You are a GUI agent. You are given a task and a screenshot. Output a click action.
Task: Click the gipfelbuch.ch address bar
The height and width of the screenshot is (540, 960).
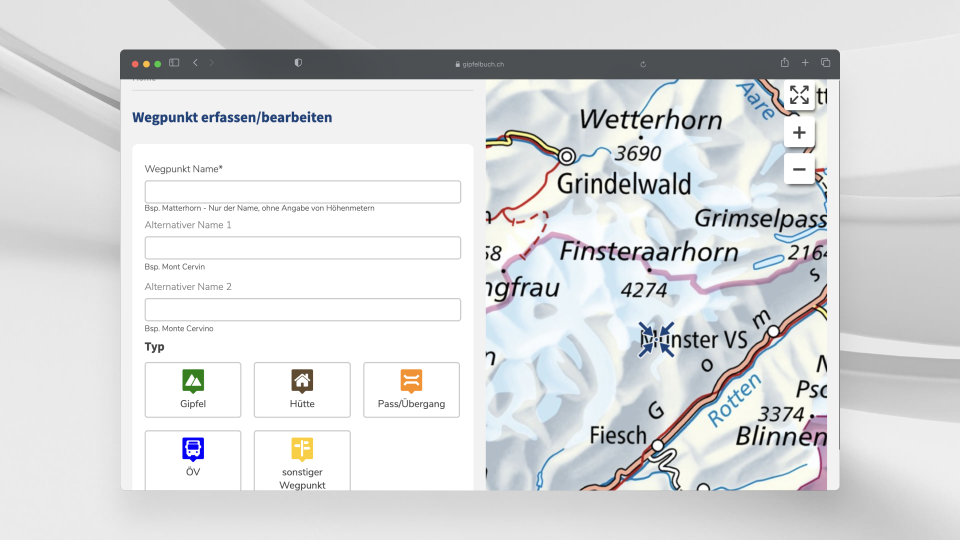coord(480,64)
